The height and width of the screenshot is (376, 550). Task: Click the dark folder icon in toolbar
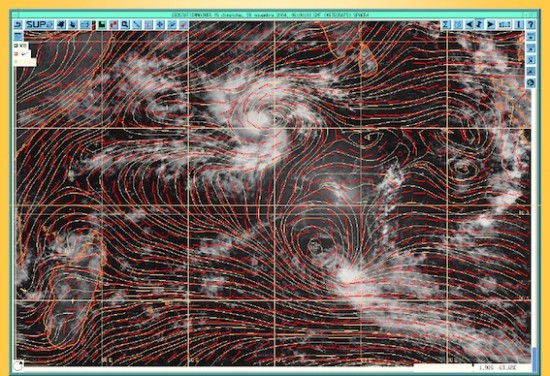click(x=101, y=25)
